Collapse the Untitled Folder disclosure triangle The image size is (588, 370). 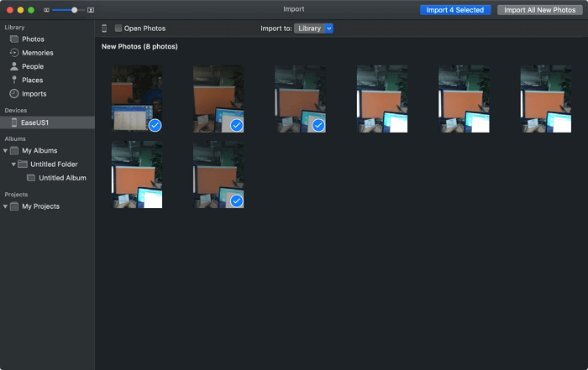click(x=13, y=164)
